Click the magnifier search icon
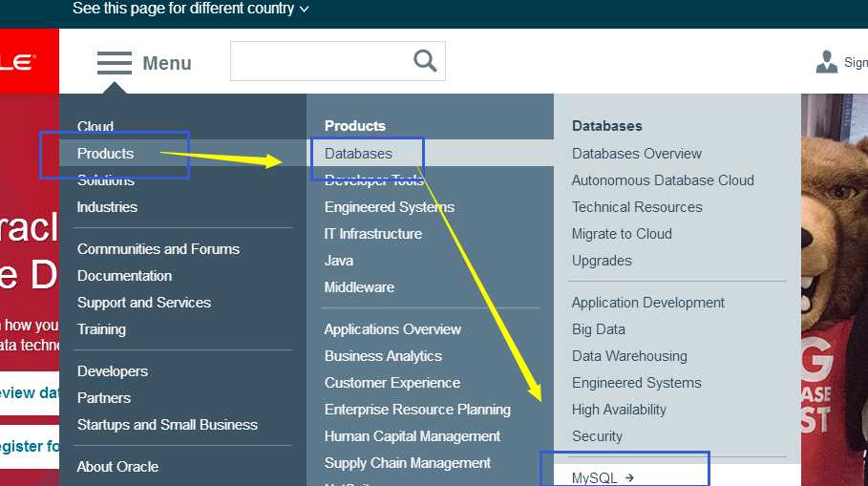The height and width of the screenshot is (486, 868). click(425, 60)
